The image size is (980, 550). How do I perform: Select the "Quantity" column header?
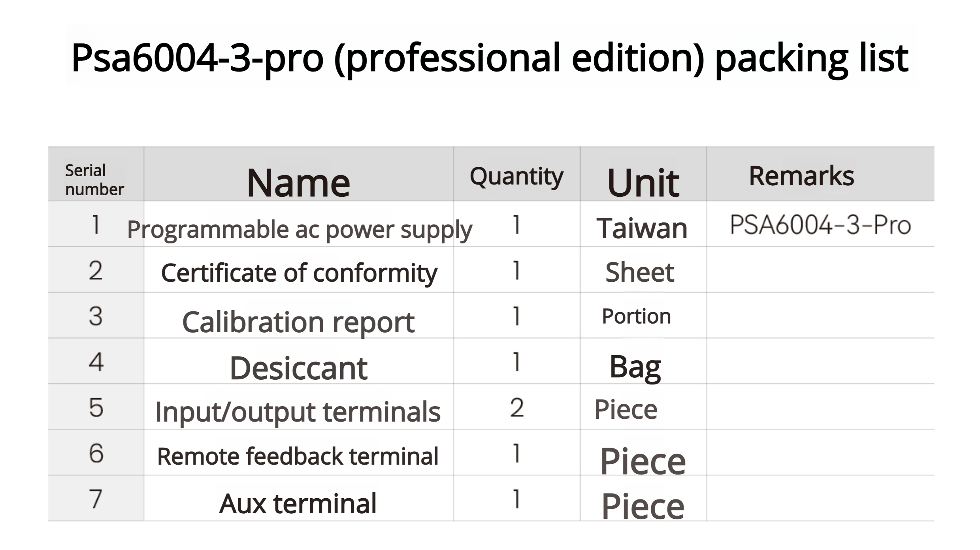516,176
